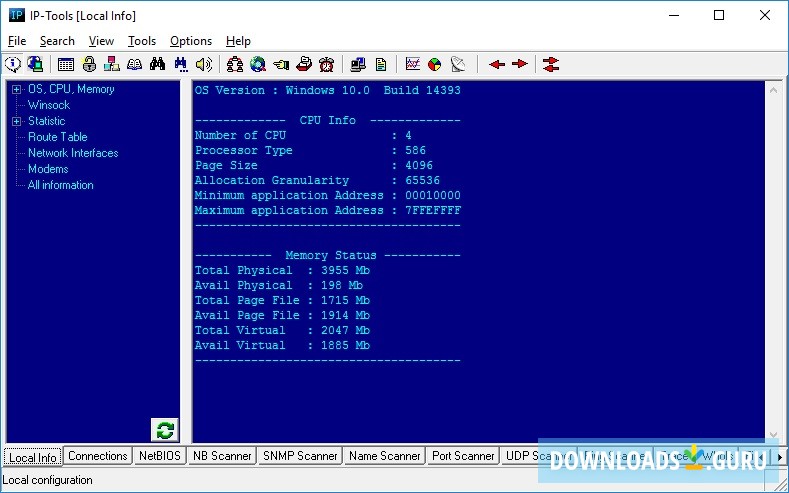Click the speaker toolbar icon

(x=204, y=64)
